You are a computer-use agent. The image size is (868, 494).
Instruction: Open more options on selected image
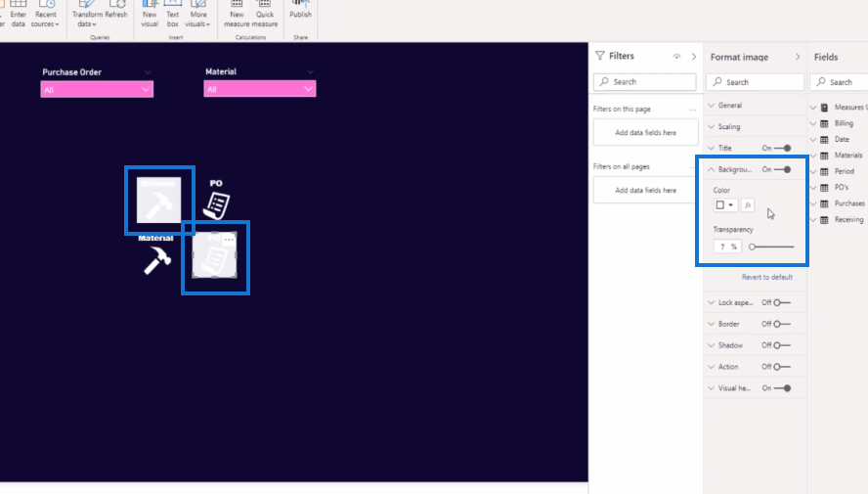coord(229,240)
